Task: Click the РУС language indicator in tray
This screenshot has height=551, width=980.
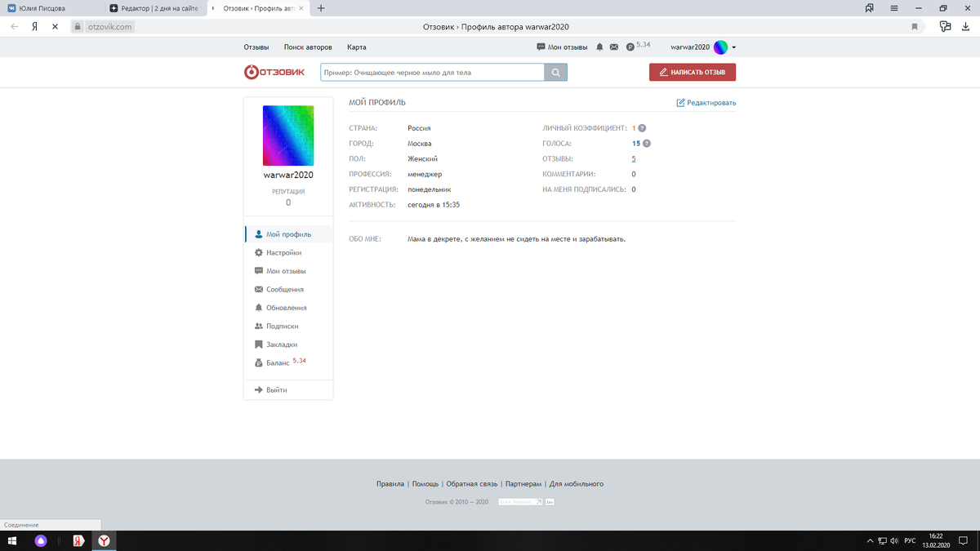Action: [910, 541]
